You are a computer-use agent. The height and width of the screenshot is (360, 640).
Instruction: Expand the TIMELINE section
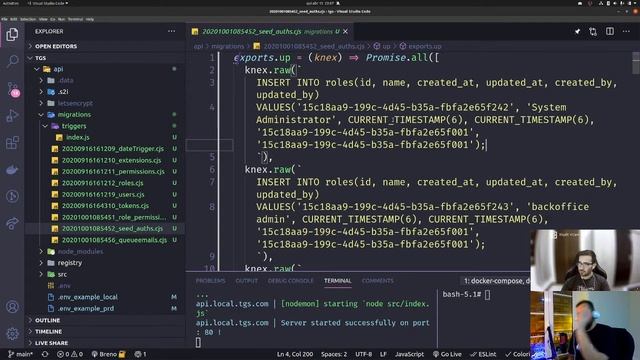(105, 331)
